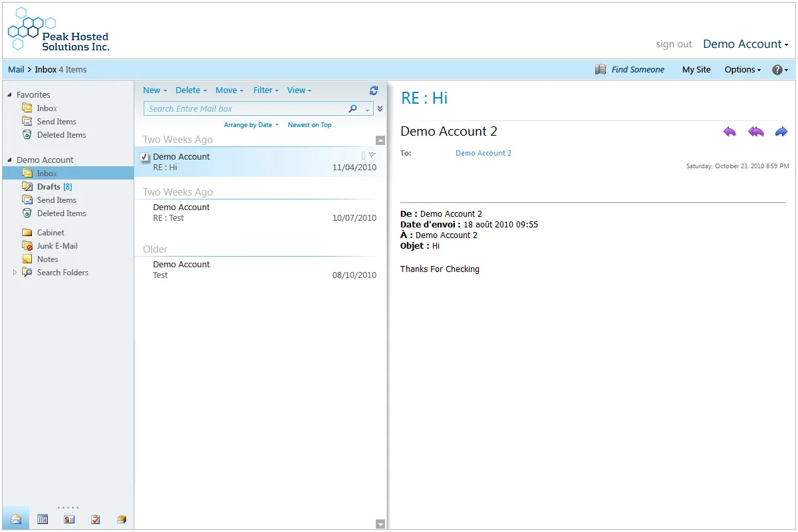This screenshot has height=532, width=798.
Task: Select Send Items under Favorites
Action: pos(57,122)
